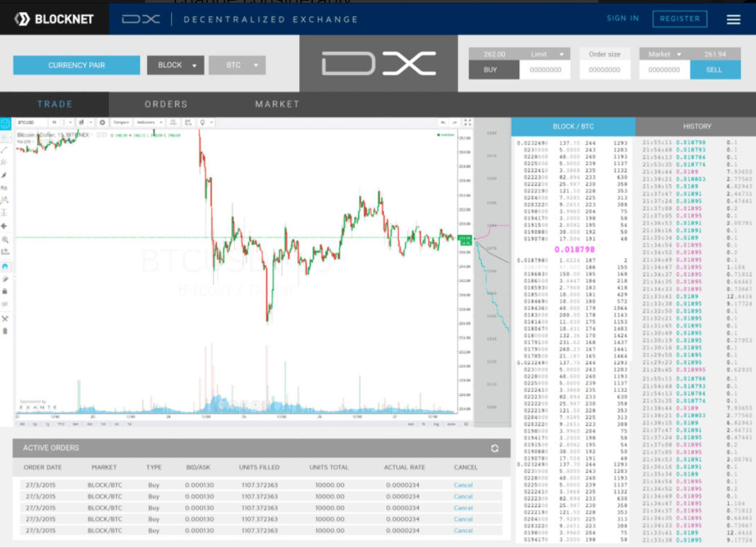756x548 pixels.
Task: Click the REGISTER button
Action: 680,18
